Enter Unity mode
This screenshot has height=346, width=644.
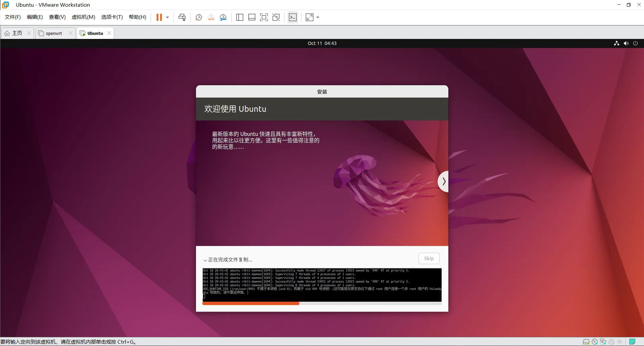(276, 17)
